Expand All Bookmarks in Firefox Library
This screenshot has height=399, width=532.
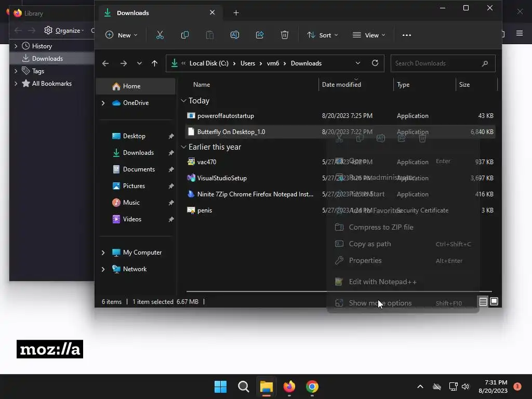pyautogui.click(x=16, y=84)
